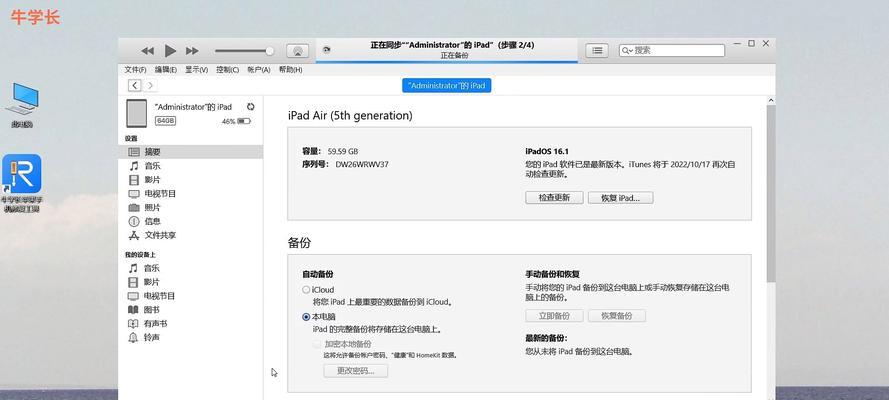889x400 pixels.
Task: Open the 显示(V) menu
Action: coord(196,70)
